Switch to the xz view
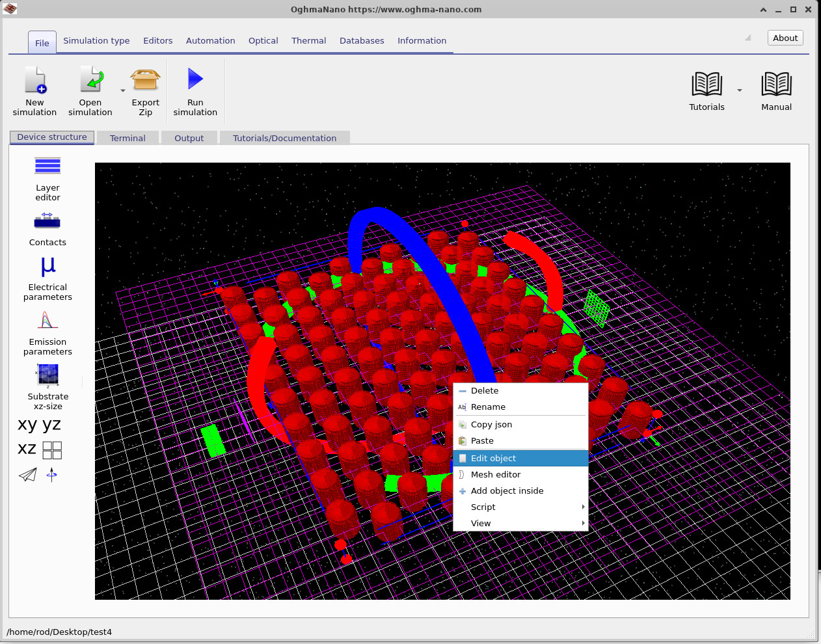Viewport: 821px width, 644px height. point(27,449)
